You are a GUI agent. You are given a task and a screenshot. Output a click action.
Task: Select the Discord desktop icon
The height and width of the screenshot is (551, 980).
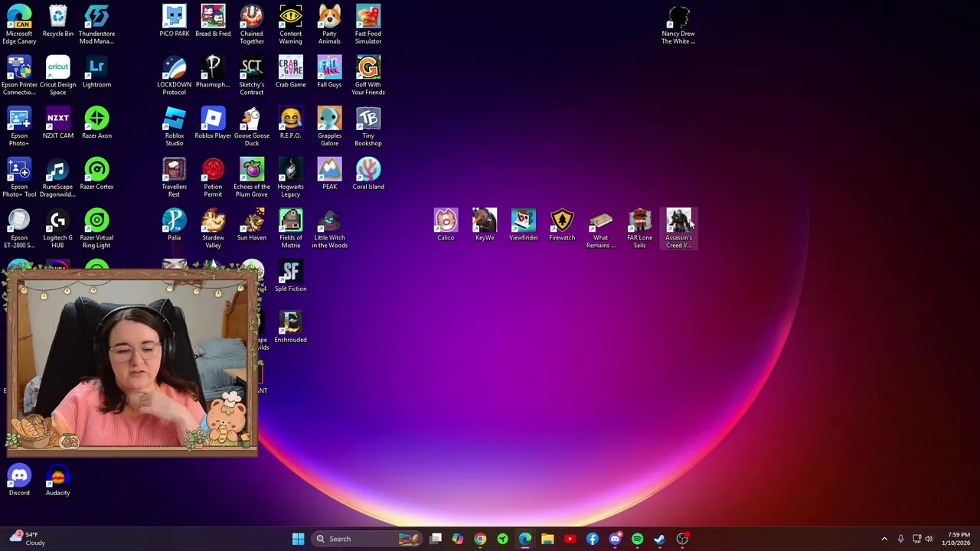19,481
